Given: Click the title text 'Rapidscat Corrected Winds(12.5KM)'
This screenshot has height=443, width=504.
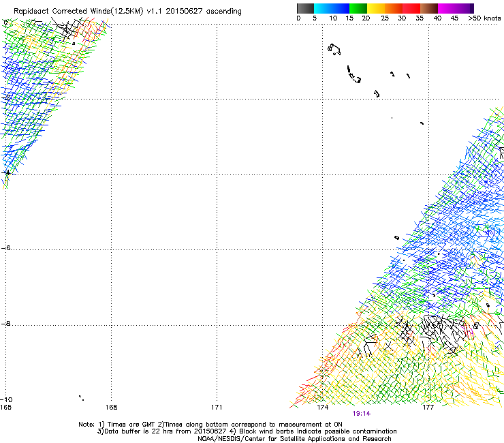Looking at the screenshot, I should click(x=78, y=12).
